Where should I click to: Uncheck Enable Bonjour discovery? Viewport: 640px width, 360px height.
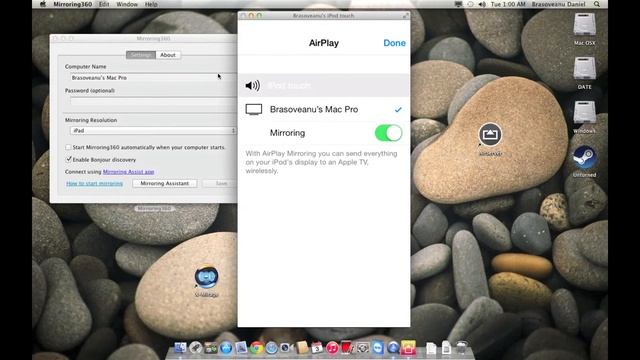[68, 159]
